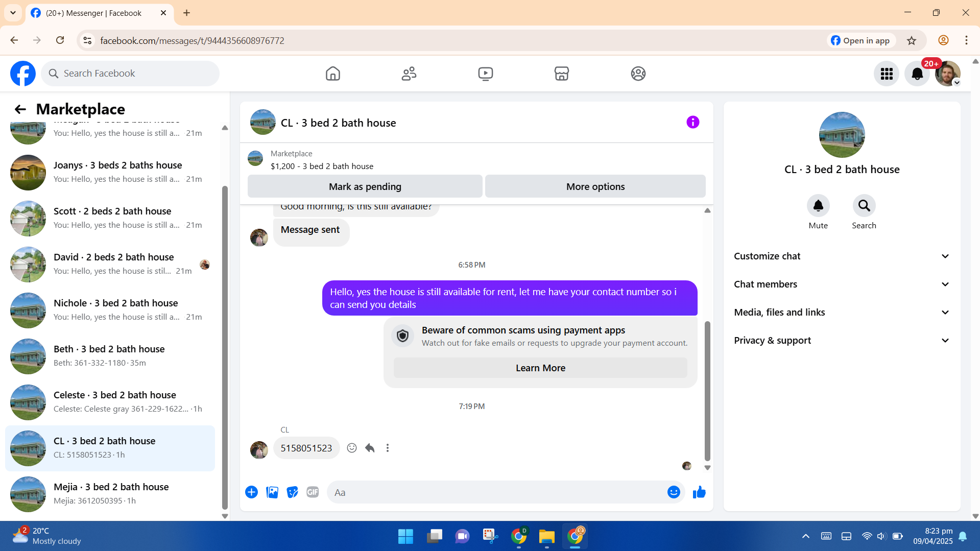Open Nichole 3 bed 2 bath house conversation
Image resolution: width=980 pixels, height=551 pixels.
pos(110,310)
